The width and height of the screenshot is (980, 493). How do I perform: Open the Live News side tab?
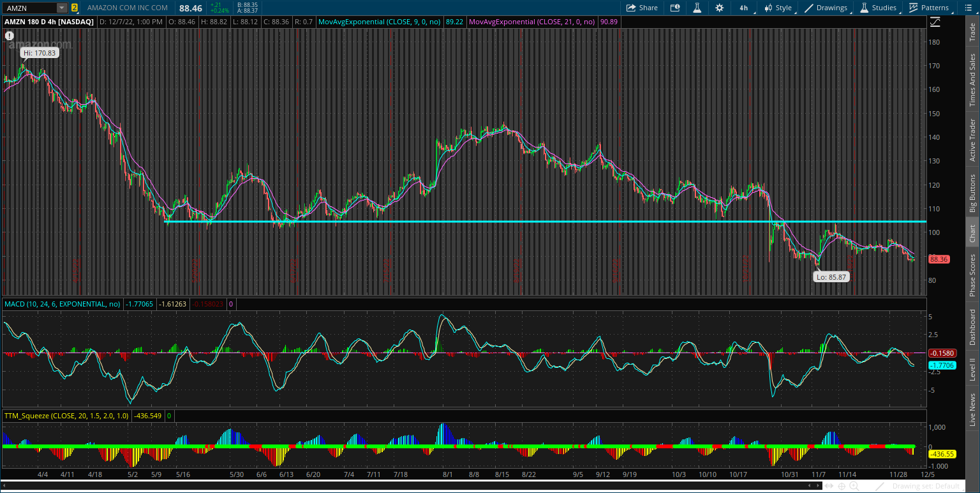[x=972, y=409]
